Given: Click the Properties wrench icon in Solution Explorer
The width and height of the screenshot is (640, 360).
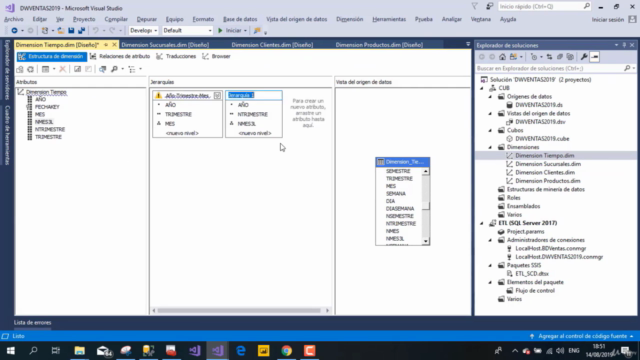Looking at the screenshot, I should (x=584, y=57).
